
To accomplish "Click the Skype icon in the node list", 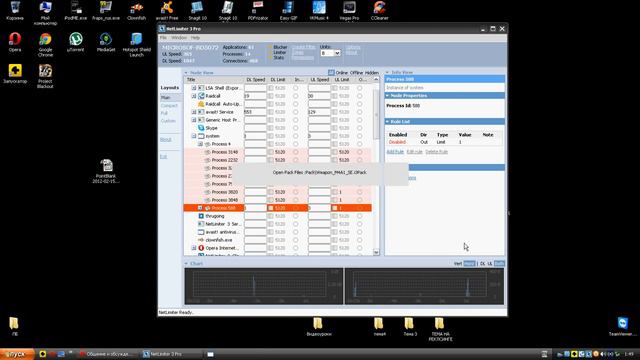I will point(201,128).
